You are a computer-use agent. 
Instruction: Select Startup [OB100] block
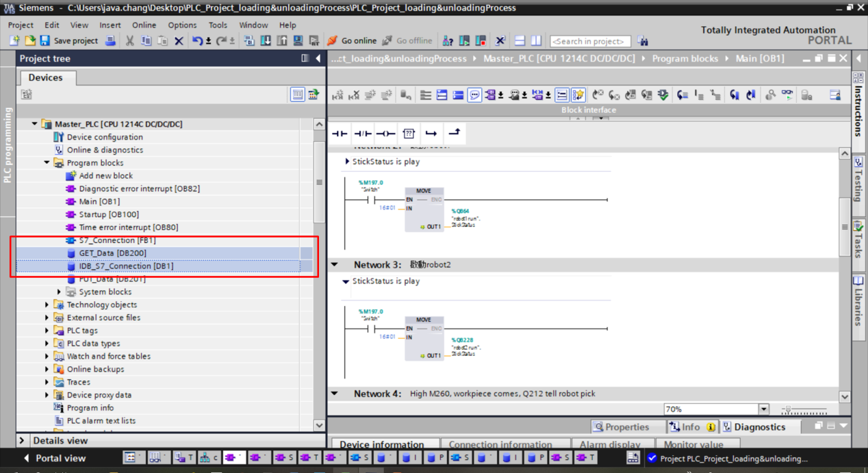(109, 214)
